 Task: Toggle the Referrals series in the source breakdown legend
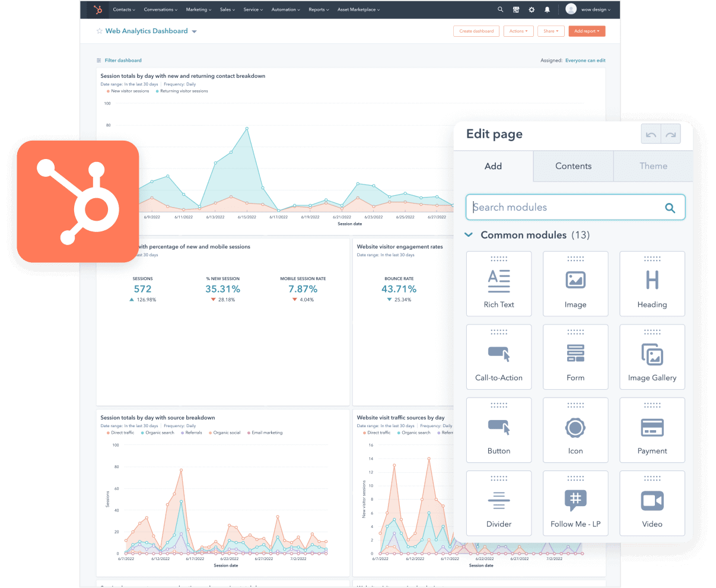click(192, 433)
